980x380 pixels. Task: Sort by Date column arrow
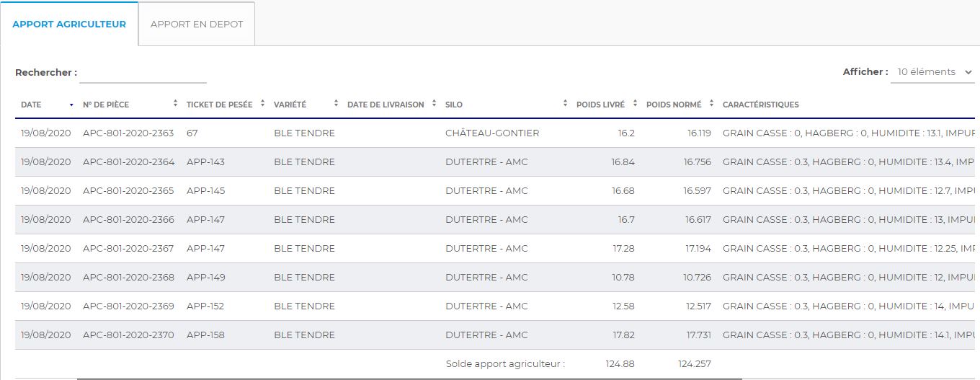pos(71,105)
